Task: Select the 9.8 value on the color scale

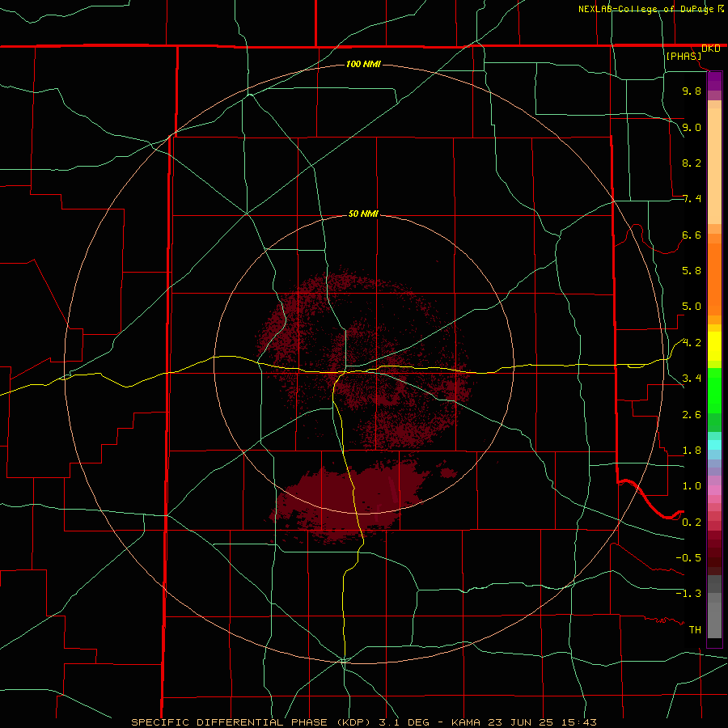Action: pyautogui.click(x=692, y=91)
